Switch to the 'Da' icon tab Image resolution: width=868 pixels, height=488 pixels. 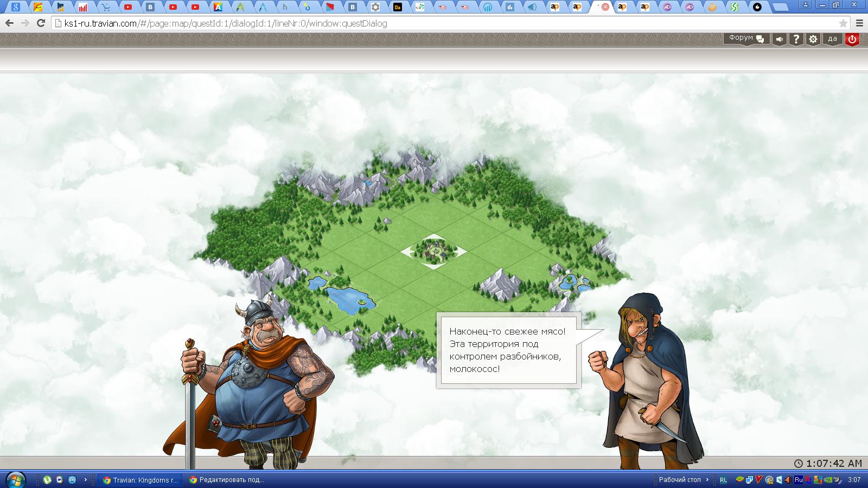point(398,7)
